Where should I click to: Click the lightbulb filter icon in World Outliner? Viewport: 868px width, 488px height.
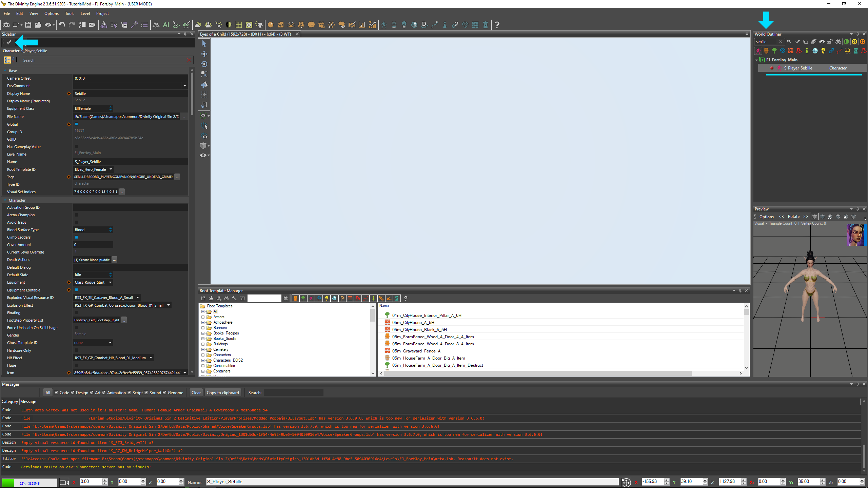823,51
